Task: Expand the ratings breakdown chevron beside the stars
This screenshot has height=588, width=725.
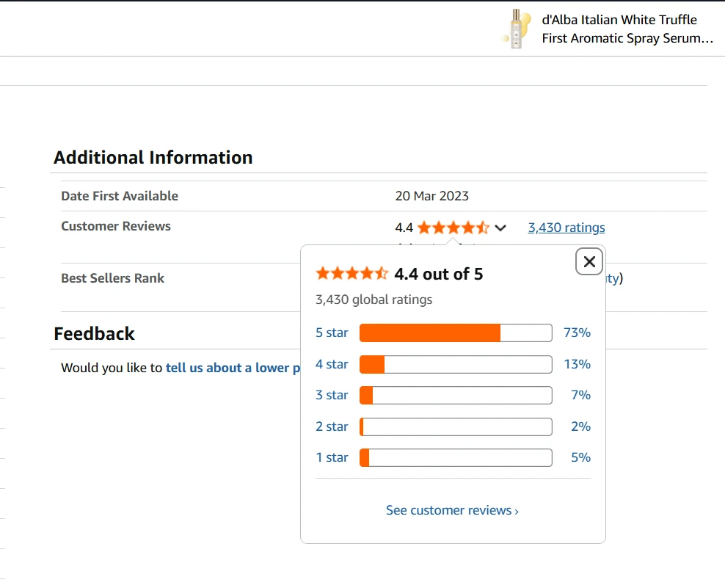Action: click(500, 228)
